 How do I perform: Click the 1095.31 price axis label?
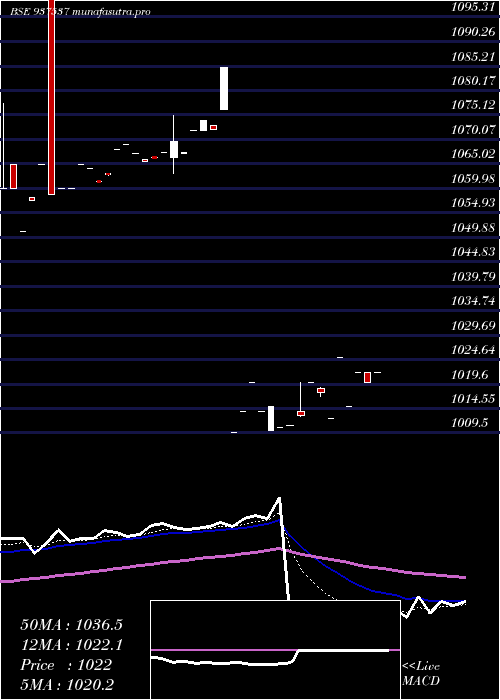coord(472,8)
